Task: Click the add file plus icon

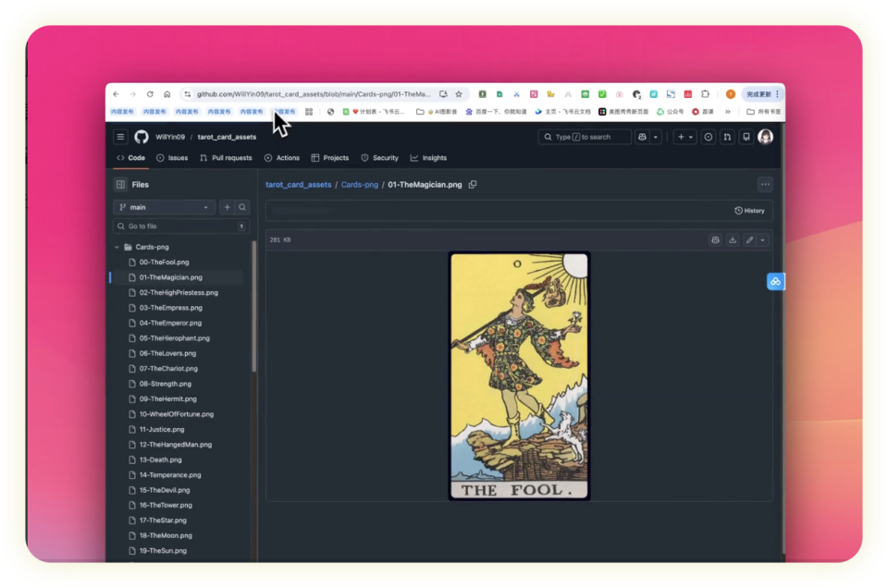Action: 227,207
